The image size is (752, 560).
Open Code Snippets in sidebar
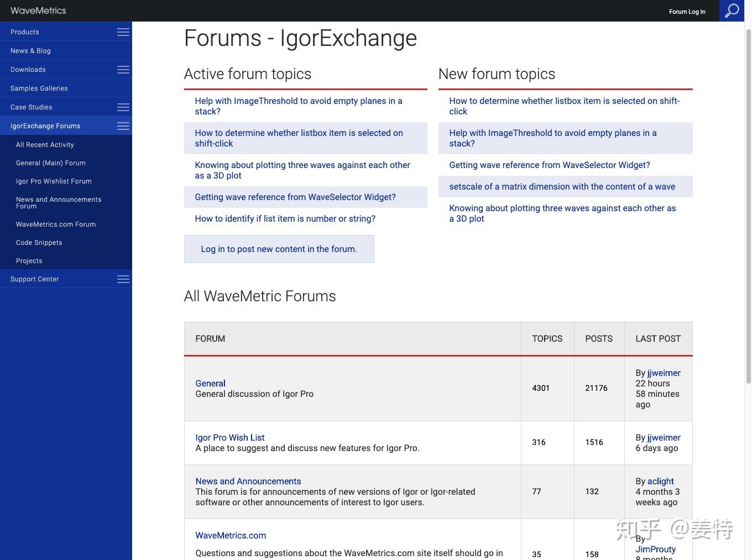click(x=39, y=243)
